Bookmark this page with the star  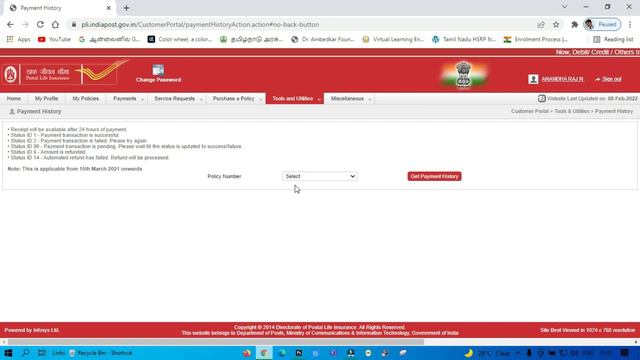[556, 24]
